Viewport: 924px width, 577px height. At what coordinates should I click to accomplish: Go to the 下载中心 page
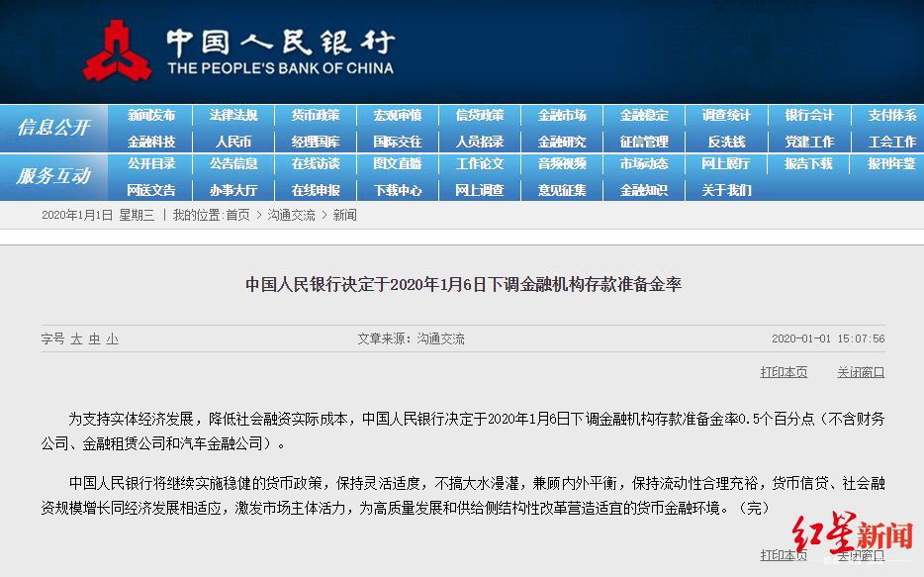pos(398,190)
